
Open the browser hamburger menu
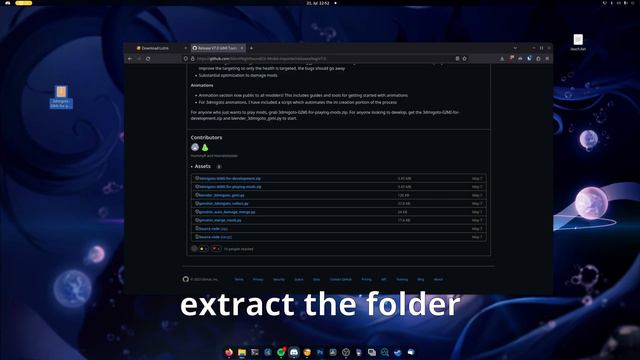pyautogui.click(x=547, y=59)
